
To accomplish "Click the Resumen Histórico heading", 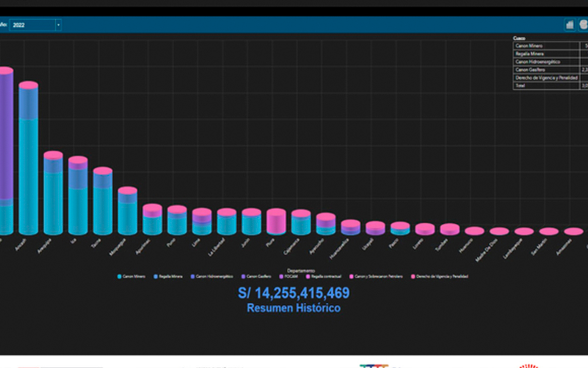I will click(294, 308).
